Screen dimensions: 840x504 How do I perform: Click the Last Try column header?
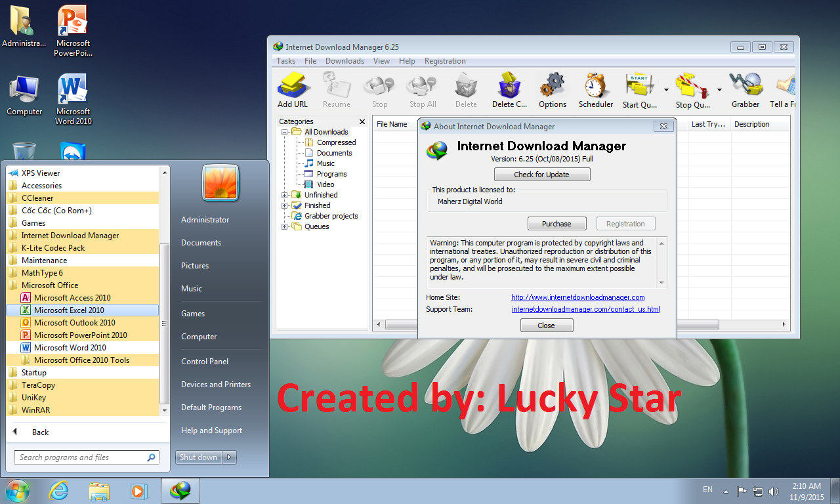pos(709,124)
